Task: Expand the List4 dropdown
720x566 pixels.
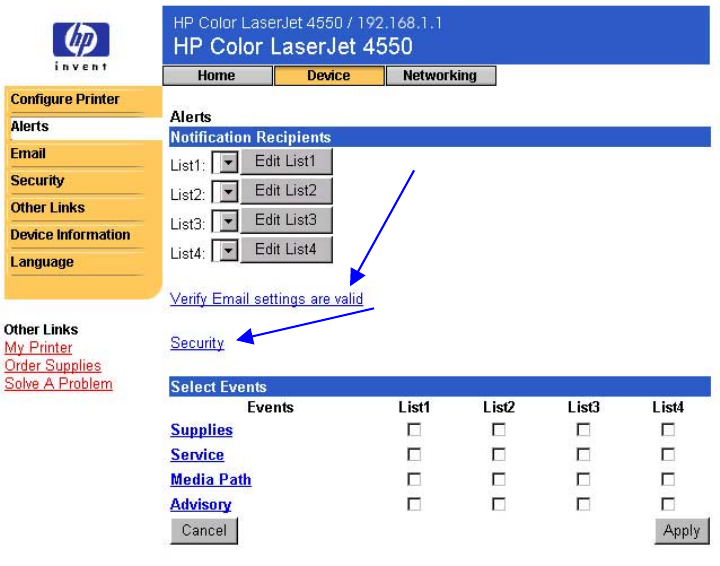Action: [225, 251]
